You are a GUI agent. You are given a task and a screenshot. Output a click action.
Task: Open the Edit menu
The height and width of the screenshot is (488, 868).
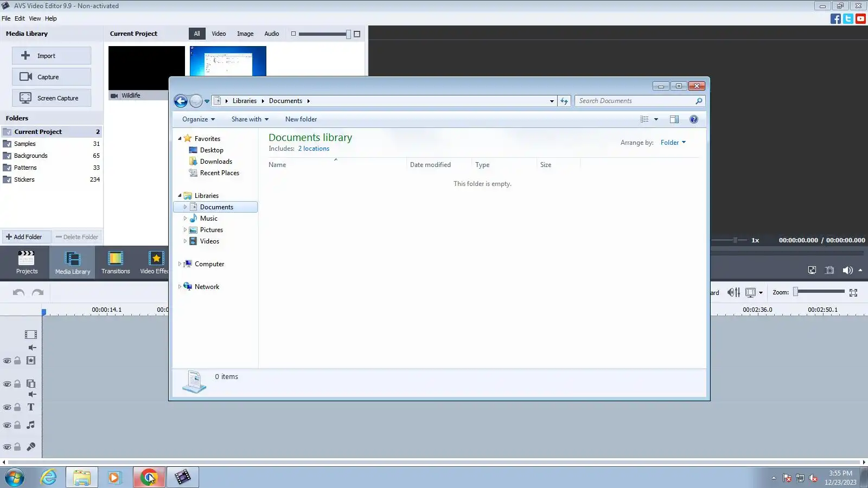click(20, 18)
